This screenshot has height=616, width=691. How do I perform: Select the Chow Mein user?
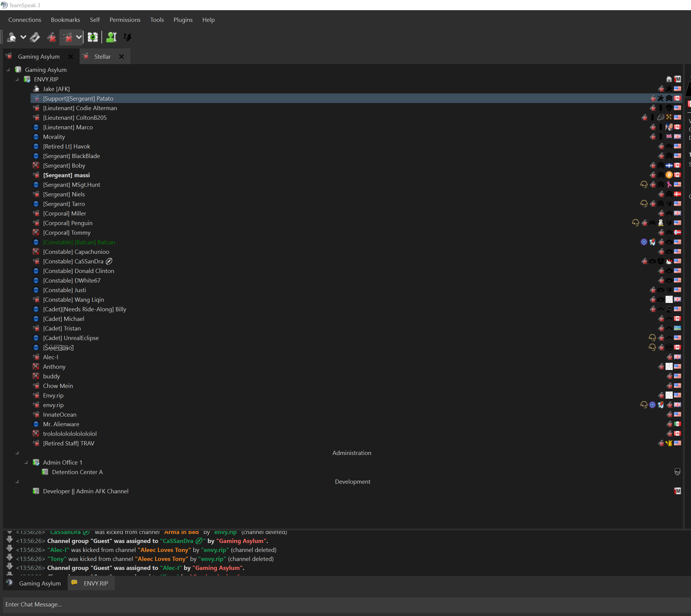58,386
